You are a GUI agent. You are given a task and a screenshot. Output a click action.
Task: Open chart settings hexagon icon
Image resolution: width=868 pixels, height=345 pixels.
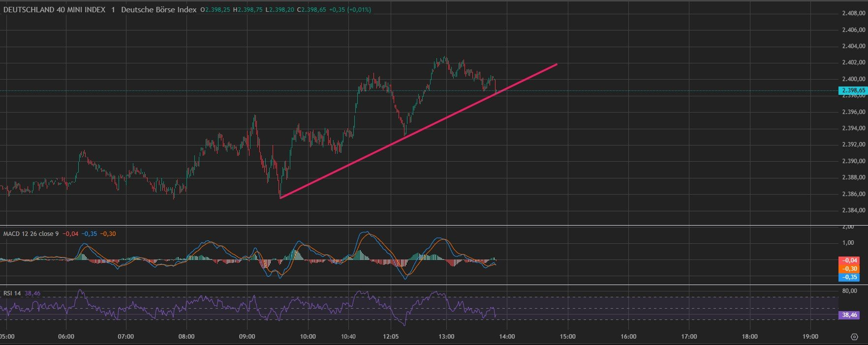tap(854, 337)
